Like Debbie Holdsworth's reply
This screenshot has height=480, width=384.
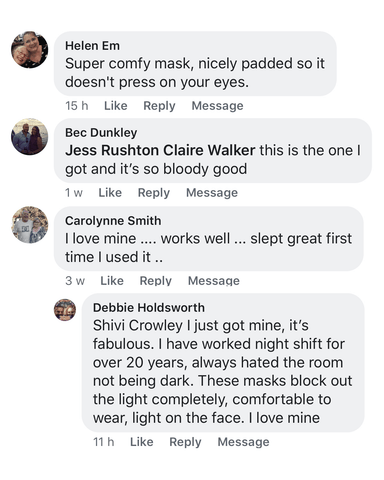click(142, 442)
